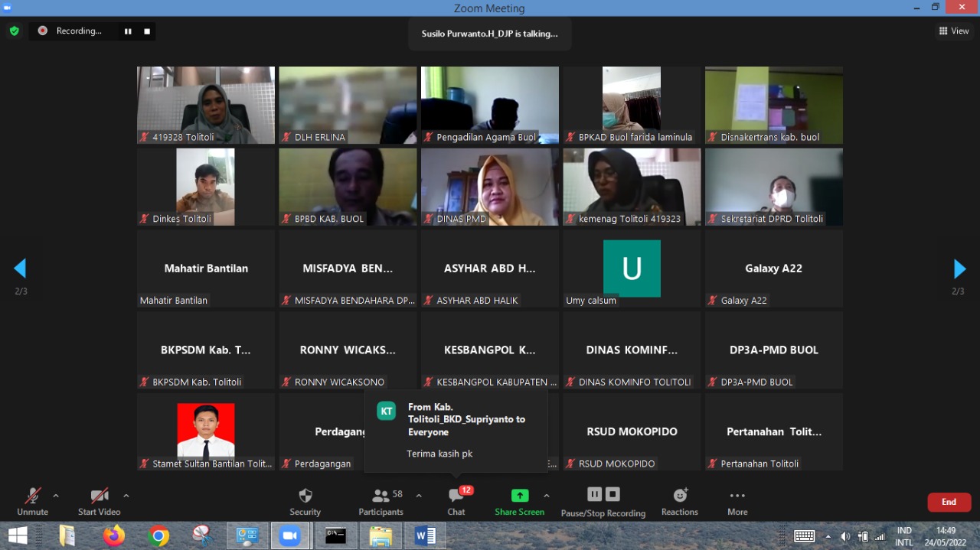Expand the Participants options arrow

pos(419,496)
